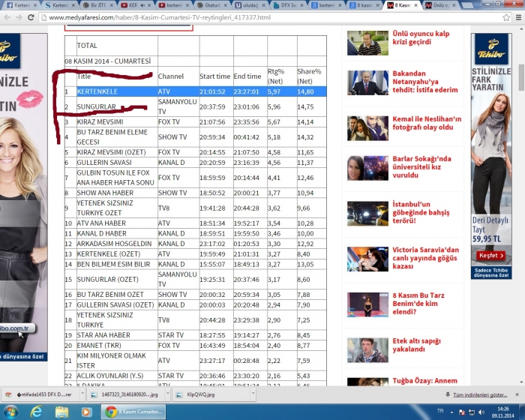Click KIRAZ MEVSIMI in row 3
Image resolution: width=525 pixels, height=420 pixels.
pos(100,122)
